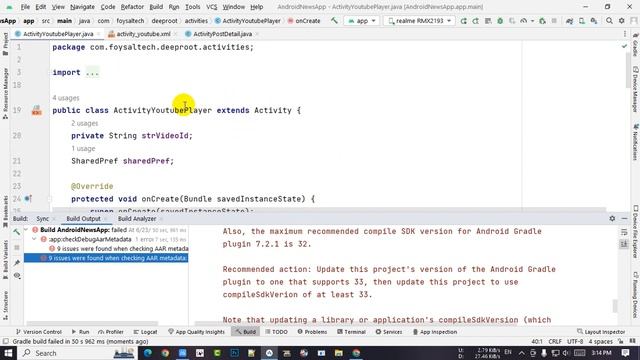The height and width of the screenshot is (360, 640).
Task: Toggle soft-wrap icon in build output
Action: [x=624, y=232]
